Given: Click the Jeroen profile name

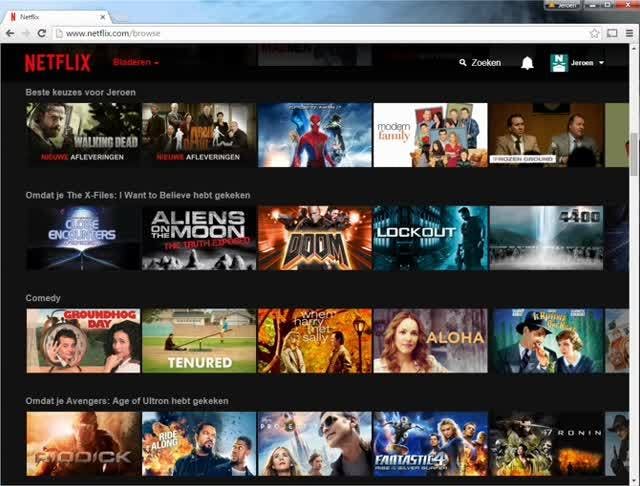Looking at the screenshot, I should pos(582,63).
